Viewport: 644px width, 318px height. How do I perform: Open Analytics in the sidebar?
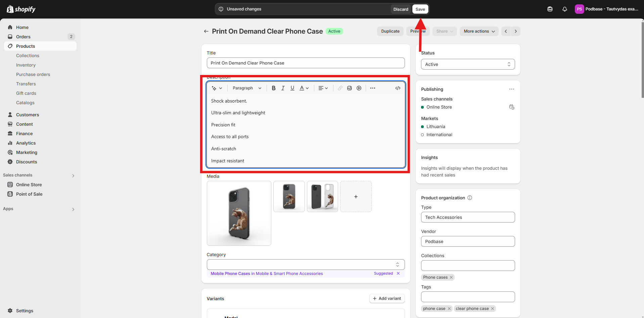[26, 143]
